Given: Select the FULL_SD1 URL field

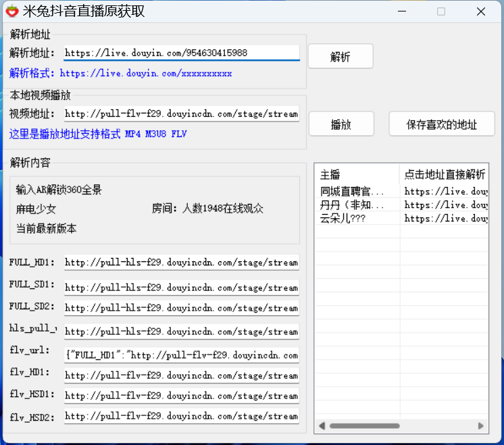Looking at the screenshot, I should [182, 288].
